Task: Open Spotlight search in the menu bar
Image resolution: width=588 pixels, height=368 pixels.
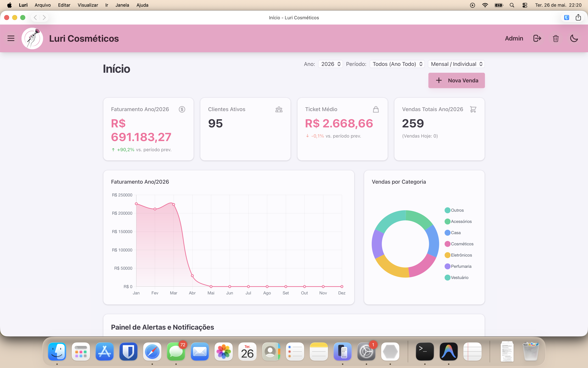Action: (512, 5)
